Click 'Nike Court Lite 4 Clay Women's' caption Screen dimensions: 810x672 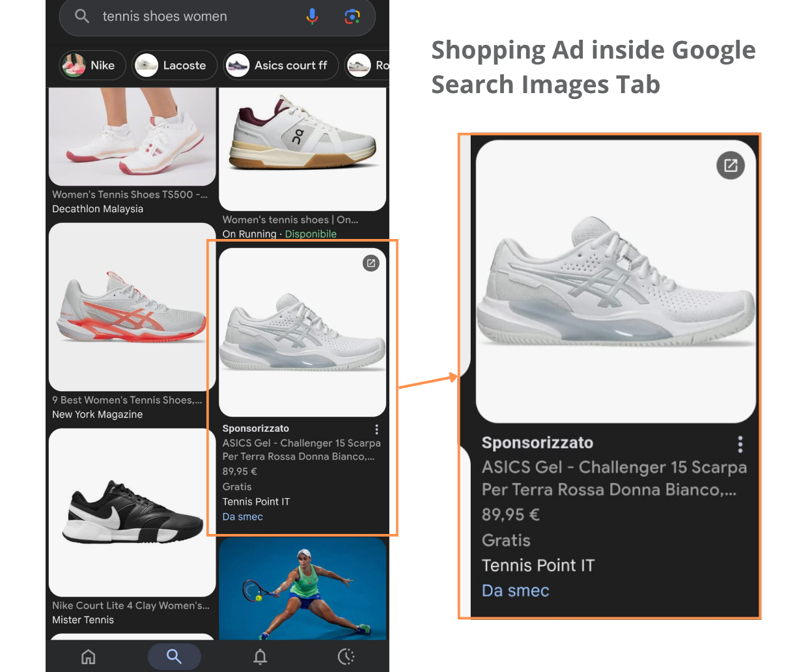click(131, 606)
